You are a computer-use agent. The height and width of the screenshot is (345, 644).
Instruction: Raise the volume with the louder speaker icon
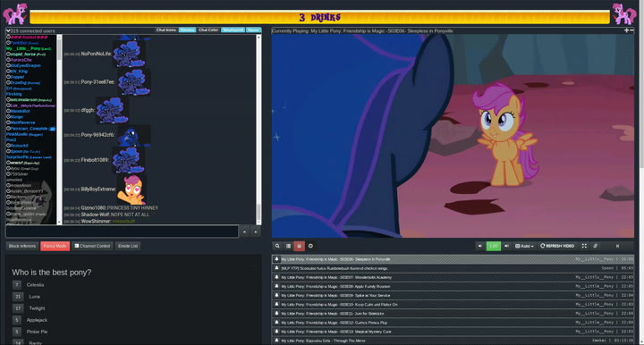pos(506,246)
